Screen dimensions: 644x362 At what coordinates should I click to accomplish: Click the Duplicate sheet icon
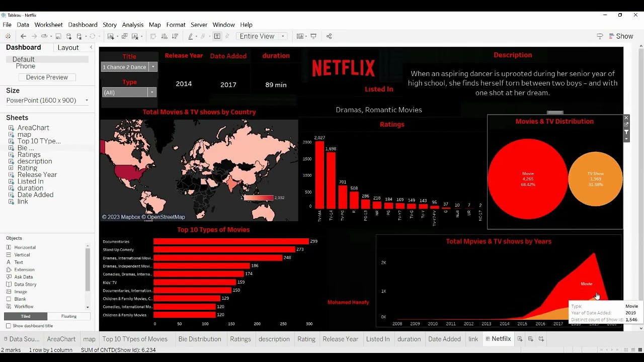pyautogui.click(x=124, y=36)
